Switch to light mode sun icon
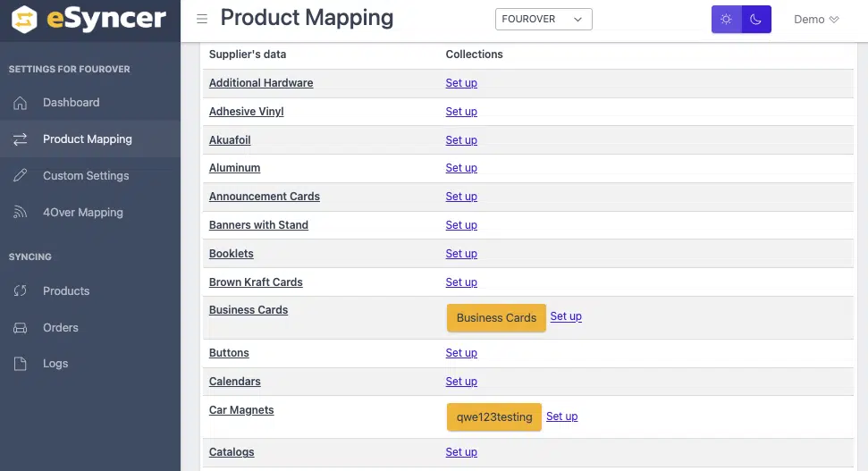The image size is (868, 471). 726,20
